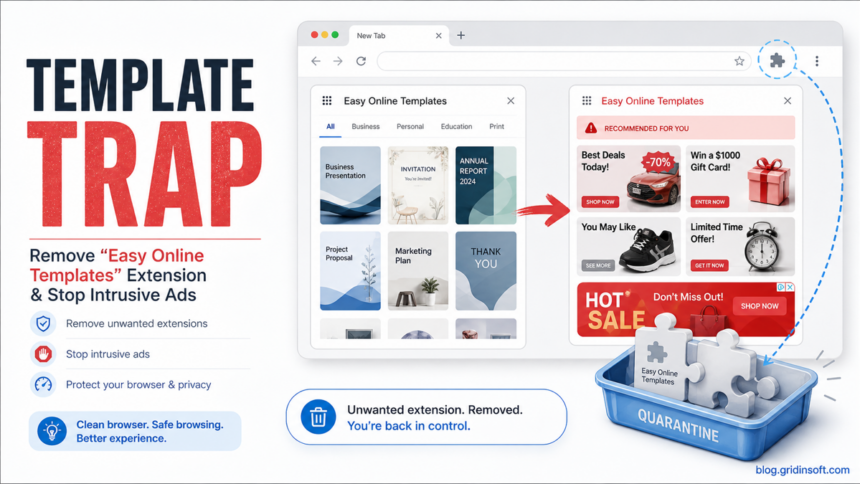The image size is (860, 484).
Task: Close the Hot Sale banner ad X
Action: tap(790, 287)
